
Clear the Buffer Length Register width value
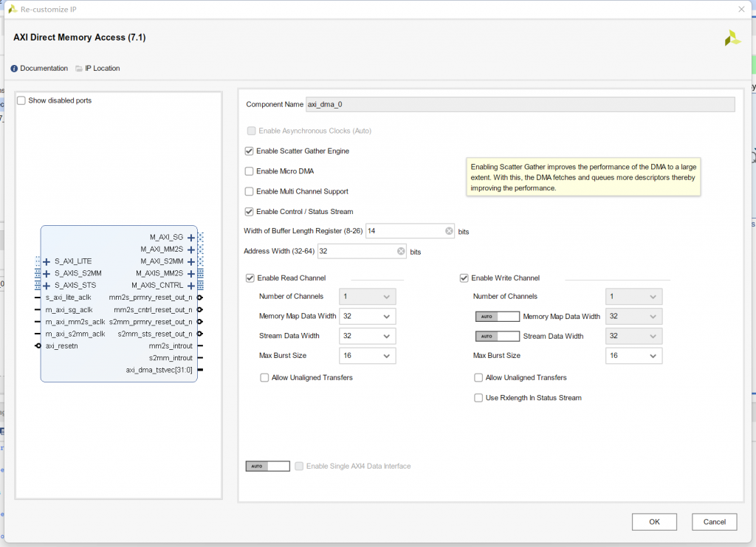(x=449, y=231)
